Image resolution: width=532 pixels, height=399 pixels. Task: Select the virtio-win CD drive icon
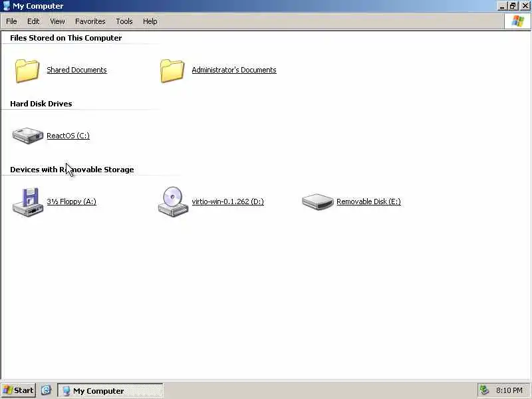(173, 201)
